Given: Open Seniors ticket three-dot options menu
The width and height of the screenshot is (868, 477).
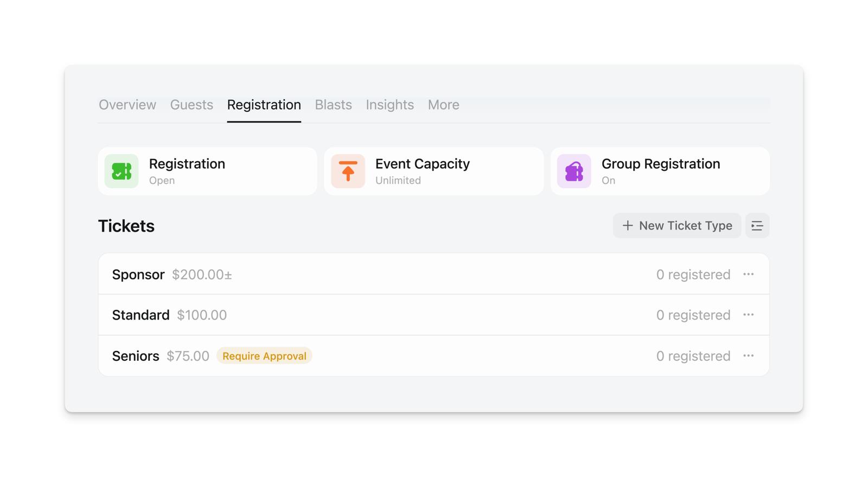Looking at the screenshot, I should click(748, 356).
